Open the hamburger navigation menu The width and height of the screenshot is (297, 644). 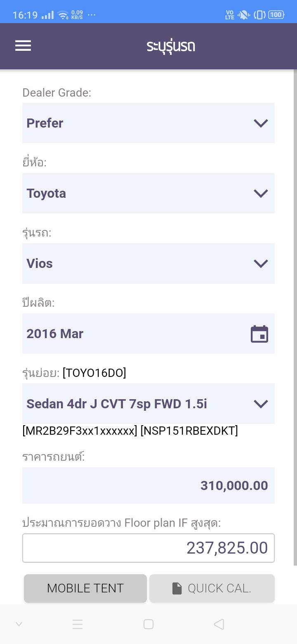point(23,46)
